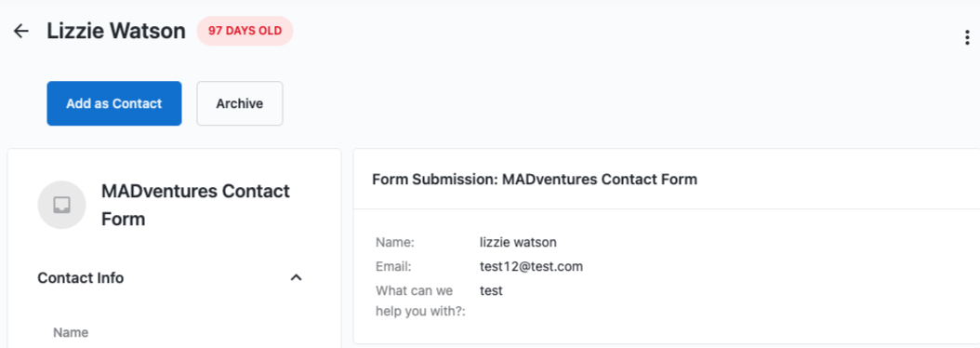Click the gray inbox form icon
Viewport: 980px width, 348px height.
pyautogui.click(x=62, y=205)
